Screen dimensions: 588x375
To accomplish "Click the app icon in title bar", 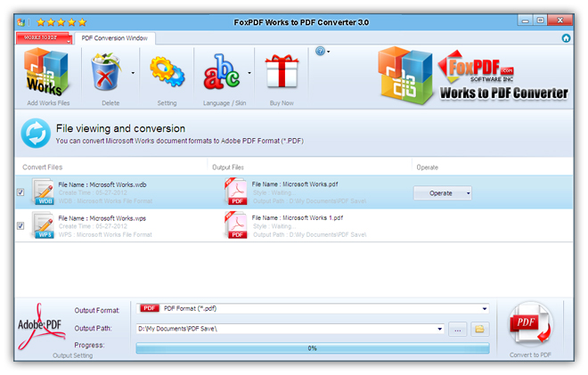I will 21,22.
